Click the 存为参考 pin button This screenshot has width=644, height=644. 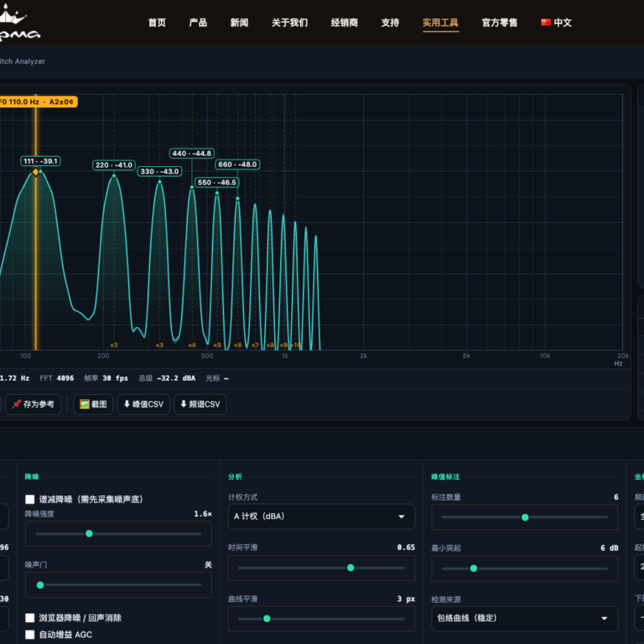pyautogui.click(x=33, y=404)
